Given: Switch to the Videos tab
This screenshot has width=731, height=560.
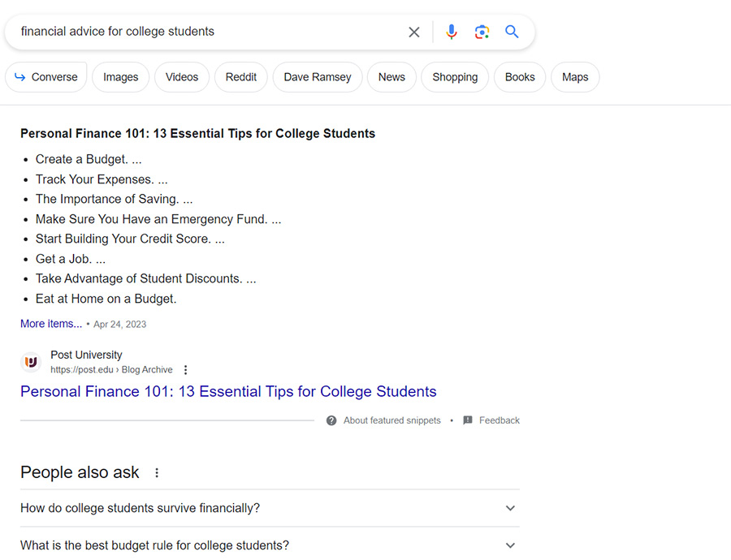Looking at the screenshot, I should point(182,77).
